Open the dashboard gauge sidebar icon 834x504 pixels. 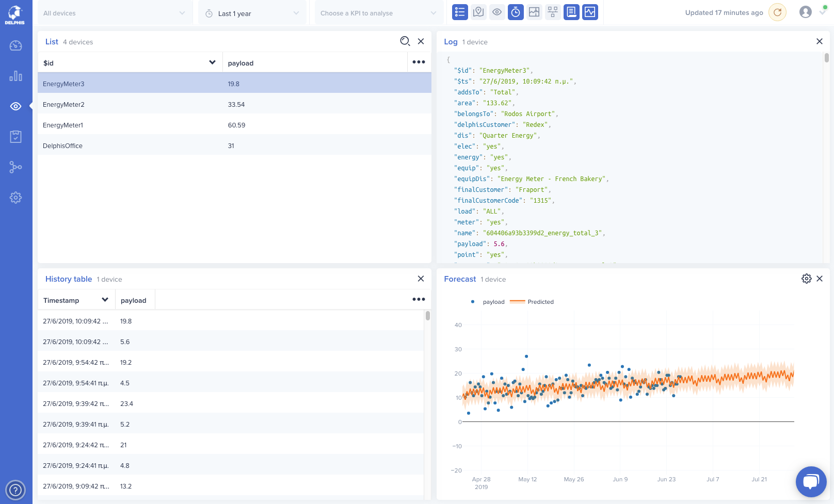[x=15, y=46]
